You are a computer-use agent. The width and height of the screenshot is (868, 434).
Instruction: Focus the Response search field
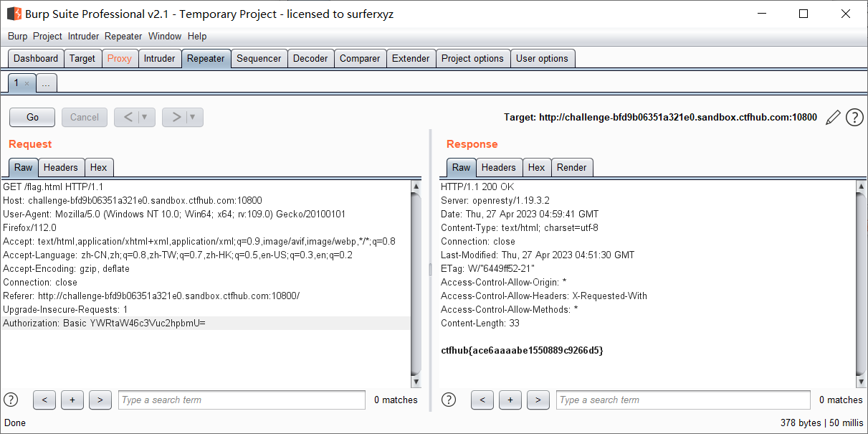(x=684, y=400)
